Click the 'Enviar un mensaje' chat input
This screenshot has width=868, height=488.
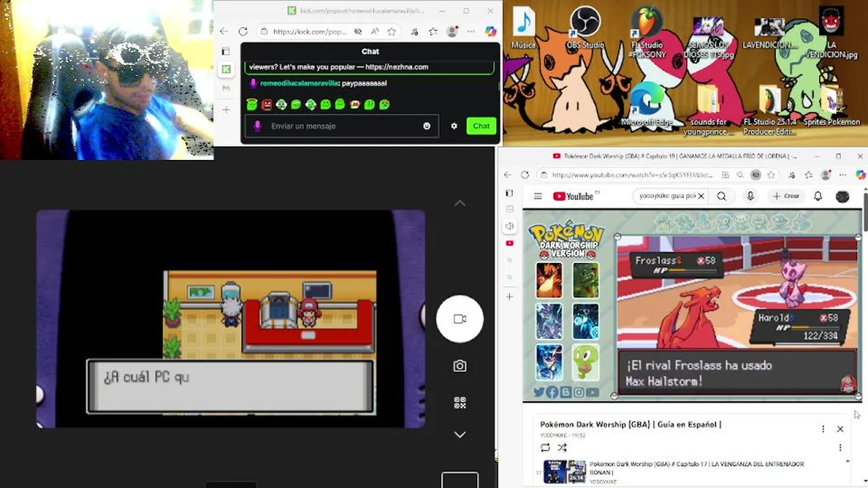tap(342, 126)
